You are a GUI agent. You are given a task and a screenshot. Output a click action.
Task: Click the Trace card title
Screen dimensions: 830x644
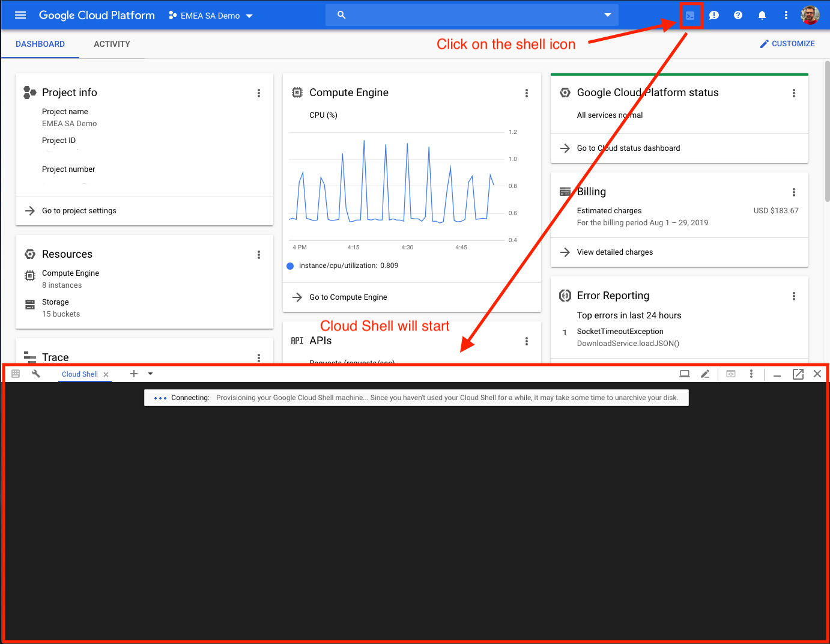pyautogui.click(x=55, y=357)
